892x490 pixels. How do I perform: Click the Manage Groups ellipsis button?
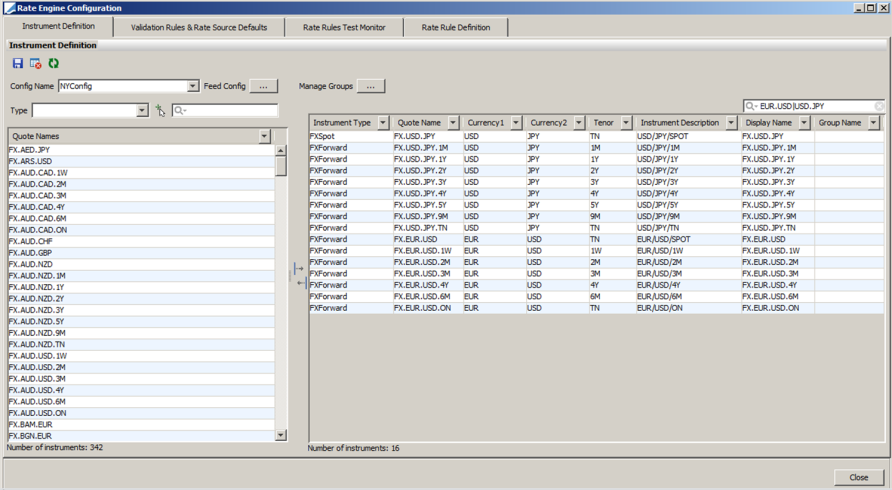pyautogui.click(x=371, y=86)
